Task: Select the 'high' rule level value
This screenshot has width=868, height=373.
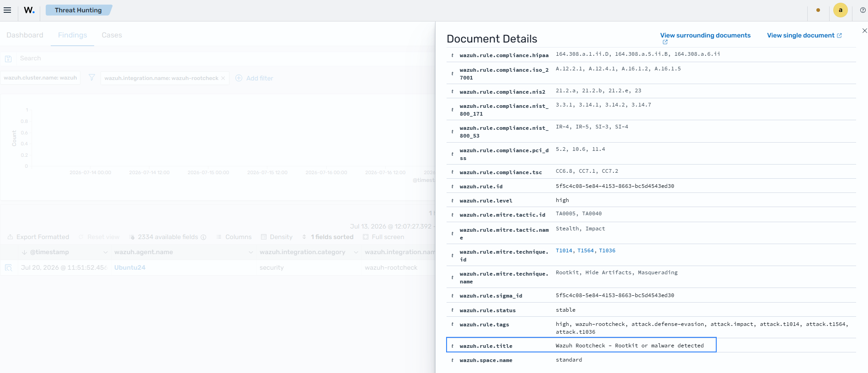Action: tap(562, 200)
